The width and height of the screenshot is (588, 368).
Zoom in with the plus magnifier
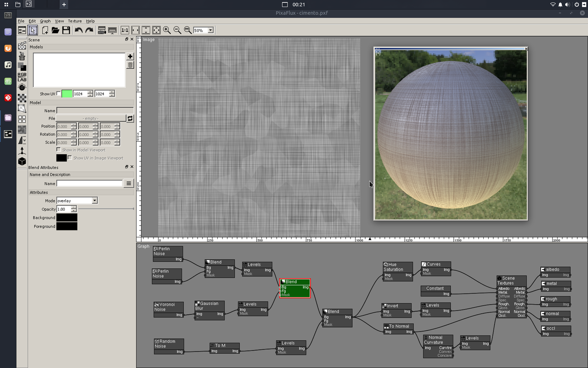(x=167, y=30)
